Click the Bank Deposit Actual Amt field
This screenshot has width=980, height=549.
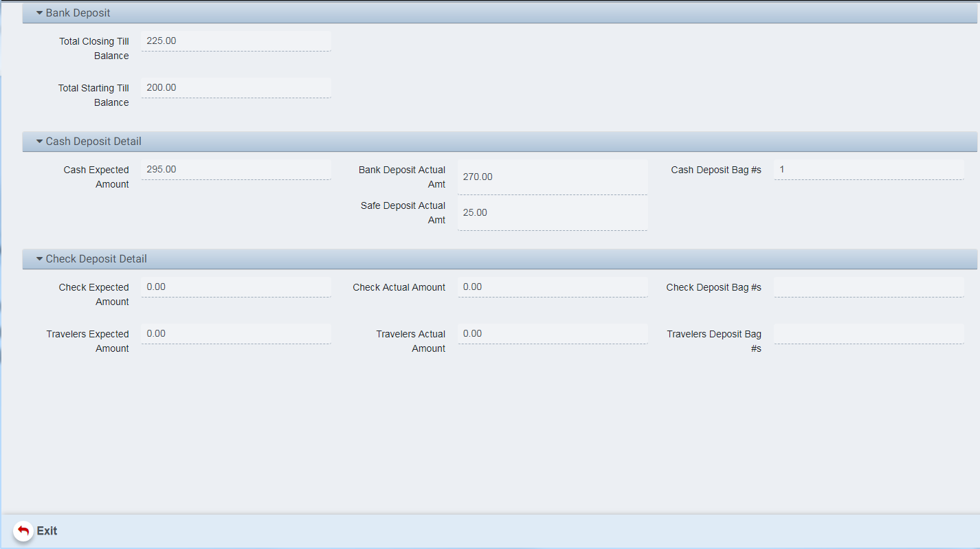[552, 177]
